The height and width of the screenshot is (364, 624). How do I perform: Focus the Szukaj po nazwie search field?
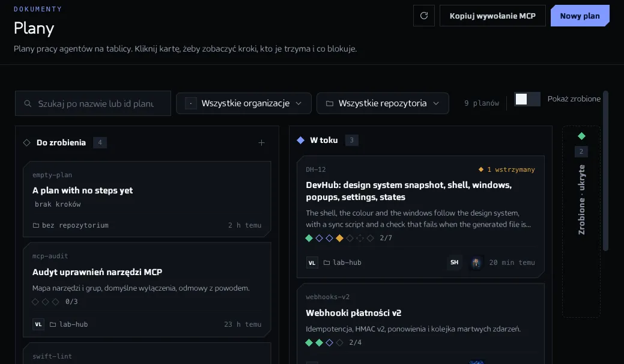click(x=93, y=103)
